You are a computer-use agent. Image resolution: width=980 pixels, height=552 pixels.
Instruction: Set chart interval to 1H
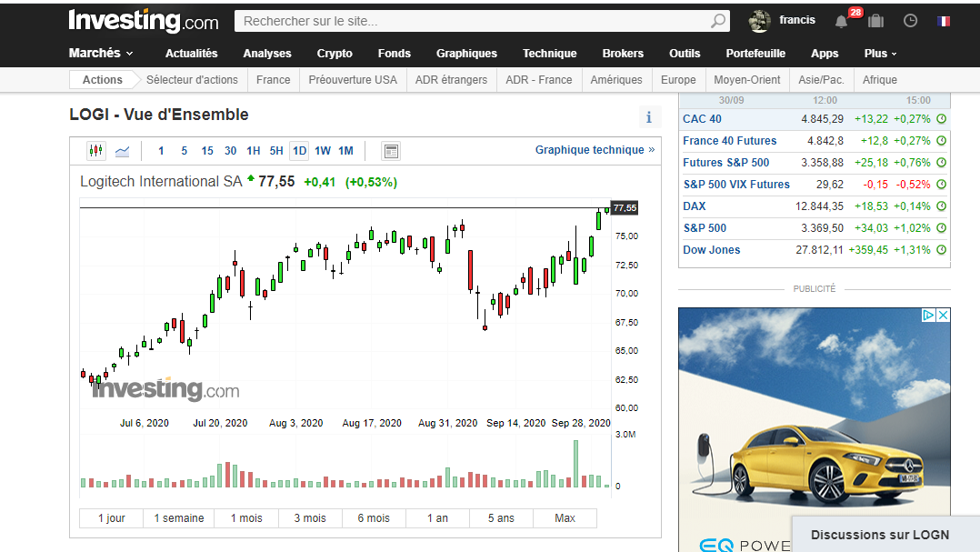point(253,151)
